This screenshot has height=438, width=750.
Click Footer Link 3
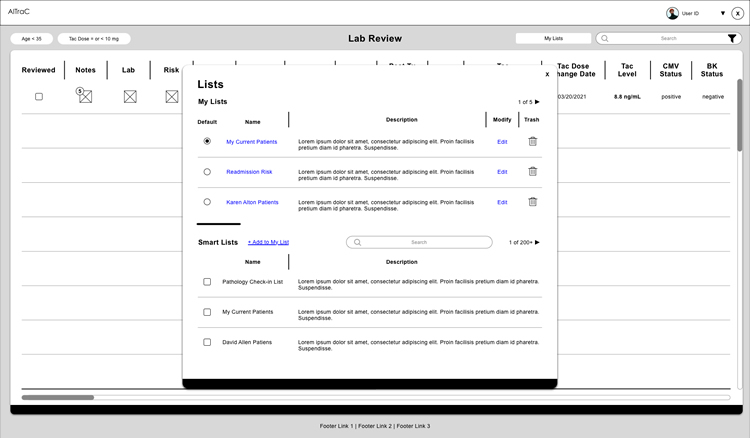pos(413,426)
